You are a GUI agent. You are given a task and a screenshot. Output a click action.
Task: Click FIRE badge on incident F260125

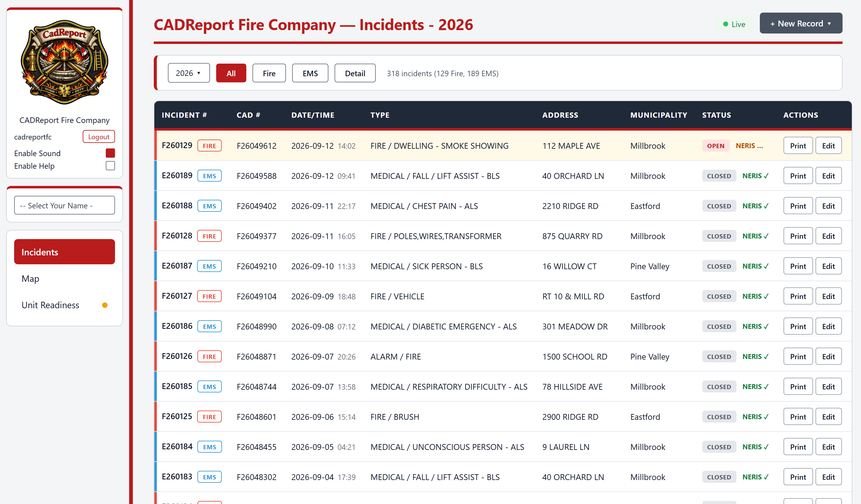pos(209,417)
